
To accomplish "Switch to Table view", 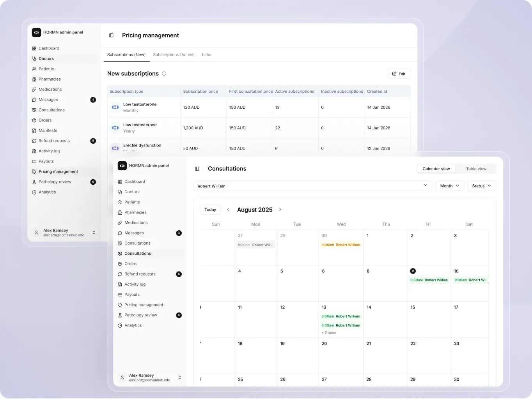I will [476, 169].
